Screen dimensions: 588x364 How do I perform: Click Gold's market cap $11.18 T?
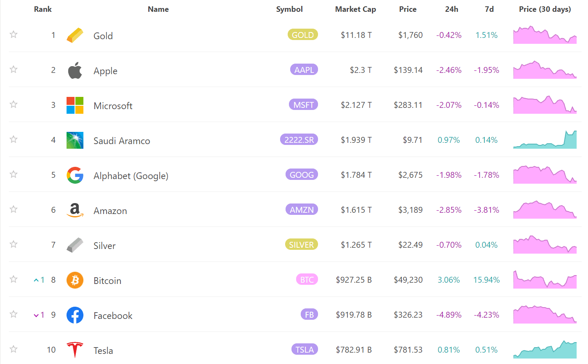point(356,35)
